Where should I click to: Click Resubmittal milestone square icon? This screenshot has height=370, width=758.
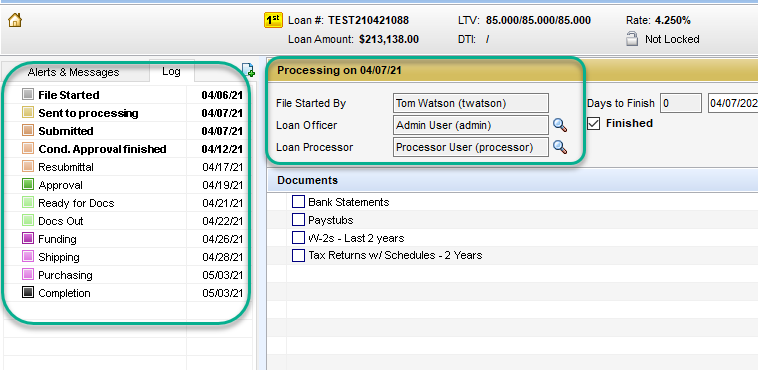[x=28, y=167]
